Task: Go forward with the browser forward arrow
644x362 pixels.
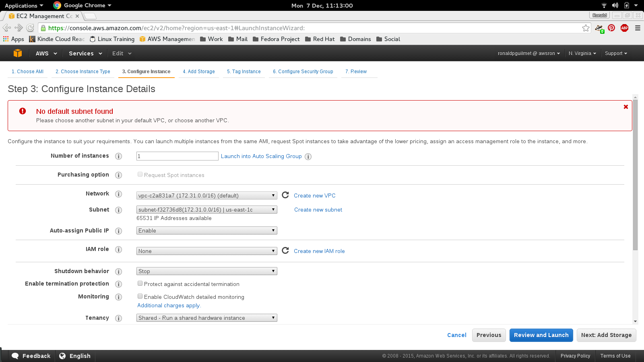Action: [x=19, y=28]
